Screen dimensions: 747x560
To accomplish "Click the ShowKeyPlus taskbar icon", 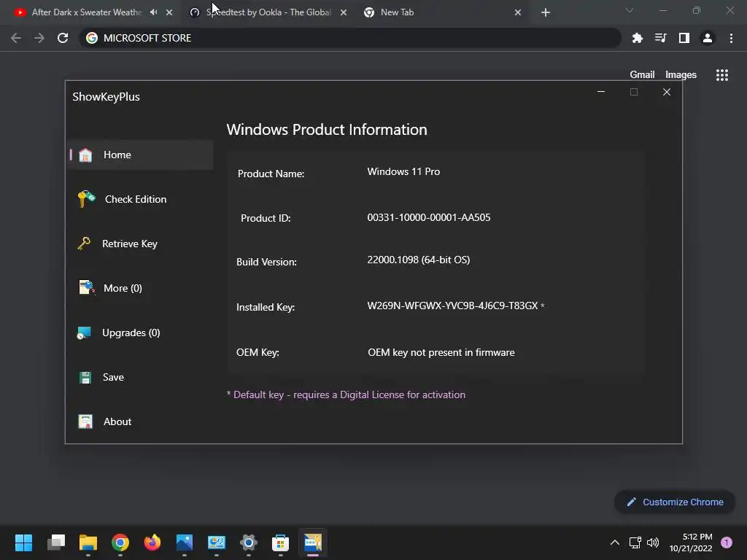I will pyautogui.click(x=313, y=542).
